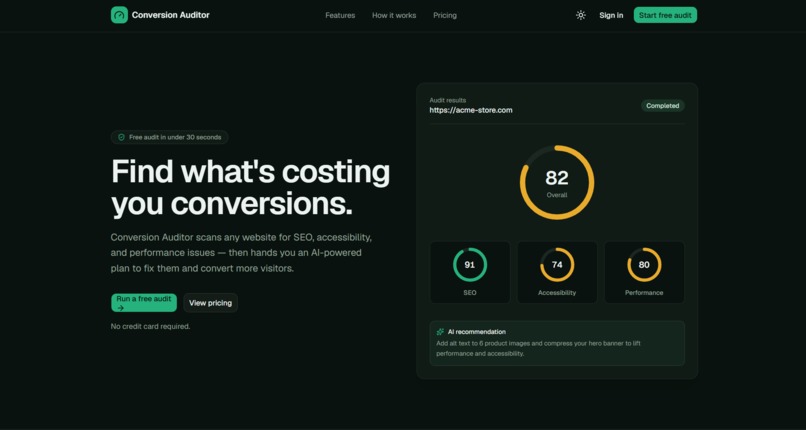The height and width of the screenshot is (430, 806).
Task: Click the 'Conversion Auditor scans any website' description paragraph
Action: pyautogui.click(x=241, y=253)
